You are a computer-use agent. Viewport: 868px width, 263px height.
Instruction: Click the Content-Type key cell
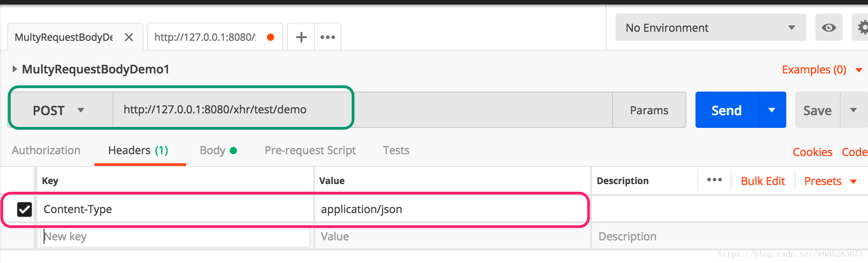[x=175, y=209]
